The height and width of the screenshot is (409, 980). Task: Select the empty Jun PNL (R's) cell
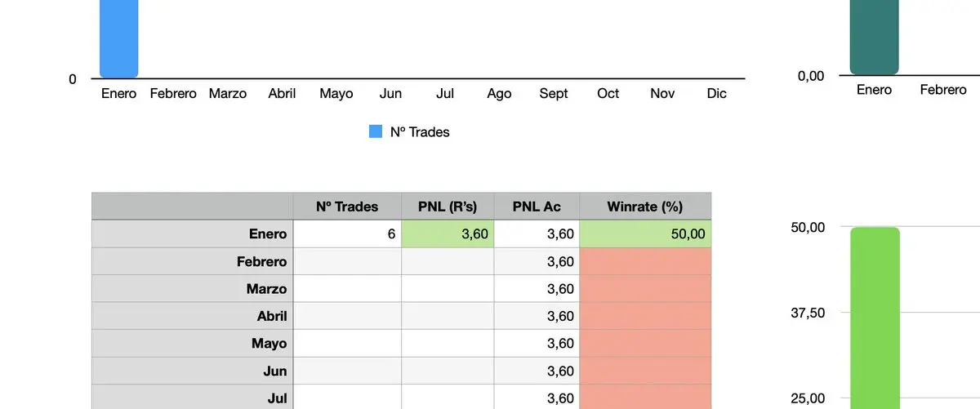pyautogui.click(x=448, y=371)
